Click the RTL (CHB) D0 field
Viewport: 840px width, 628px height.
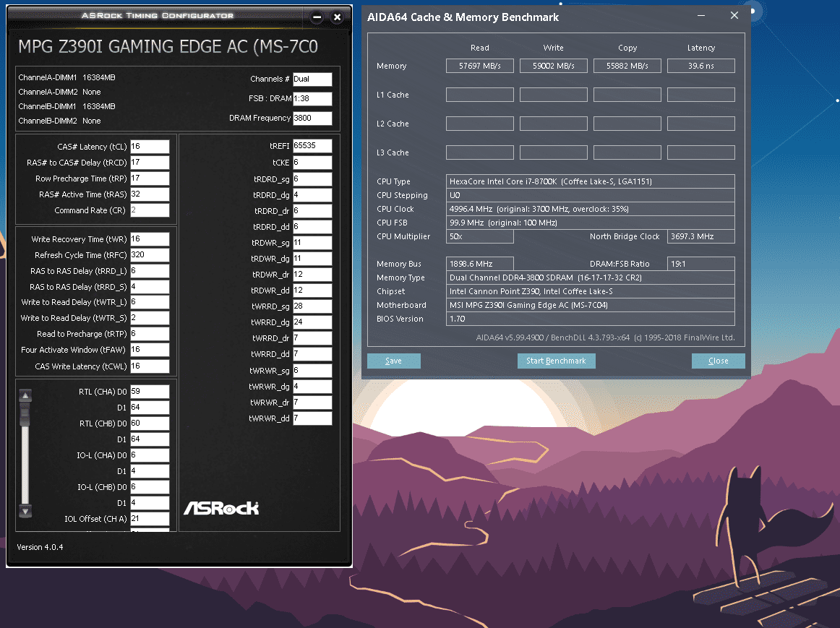pos(150,423)
